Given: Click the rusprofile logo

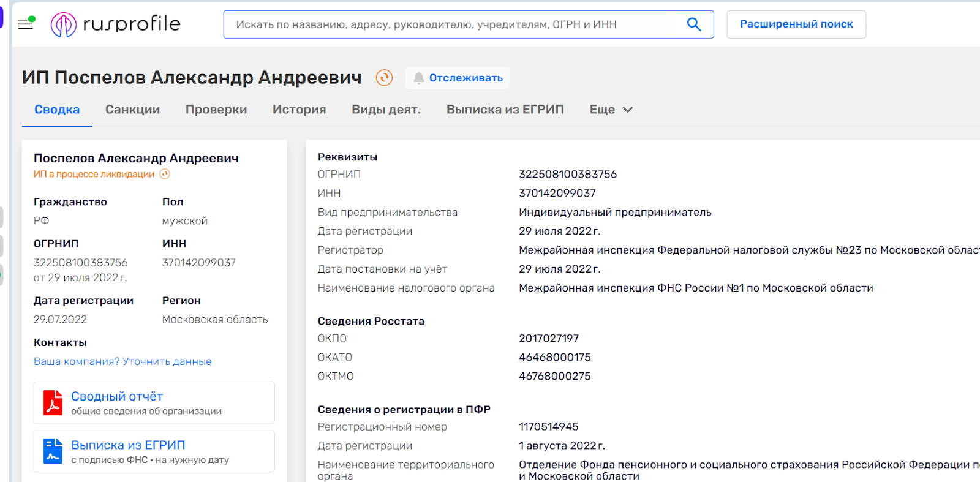Looking at the screenshot, I should (x=116, y=24).
